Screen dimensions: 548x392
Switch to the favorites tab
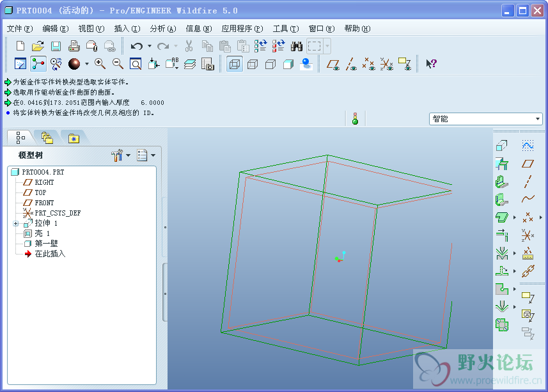tap(74, 138)
